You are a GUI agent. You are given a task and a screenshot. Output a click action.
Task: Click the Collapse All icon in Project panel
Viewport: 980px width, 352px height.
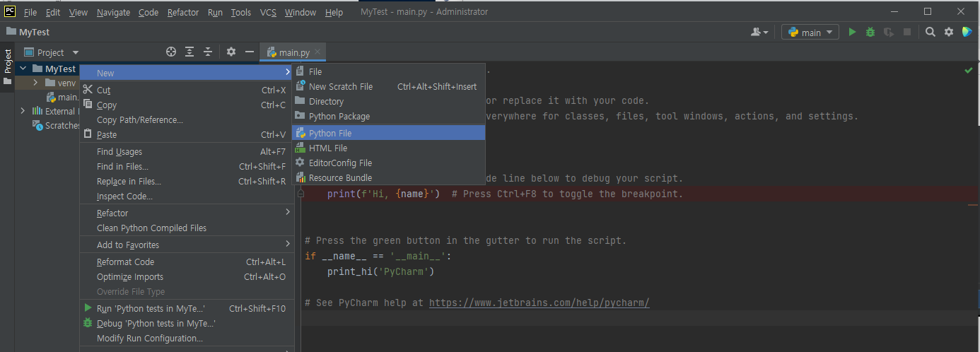coord(208,52)
